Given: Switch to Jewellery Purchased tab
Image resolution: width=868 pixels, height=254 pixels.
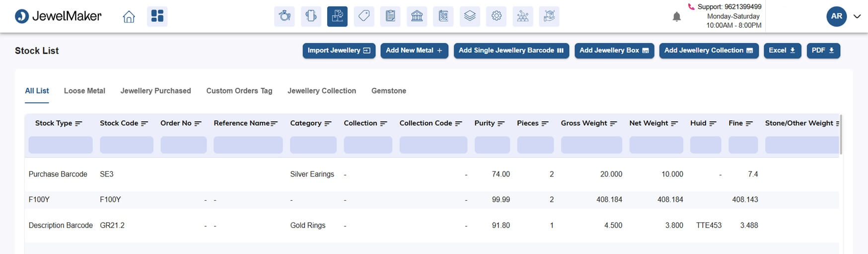Looking at the screenshot, I should (155, 91).
